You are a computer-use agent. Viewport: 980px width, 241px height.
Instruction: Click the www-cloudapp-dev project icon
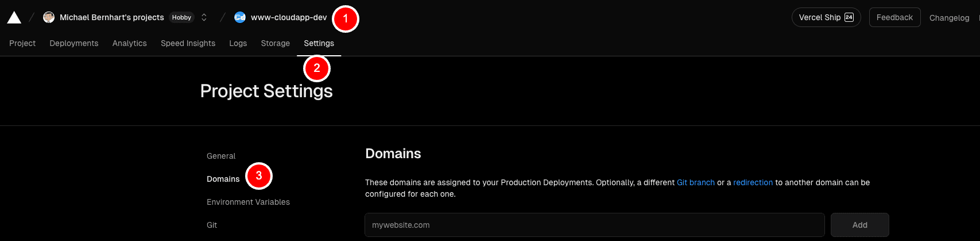(240, 17)
